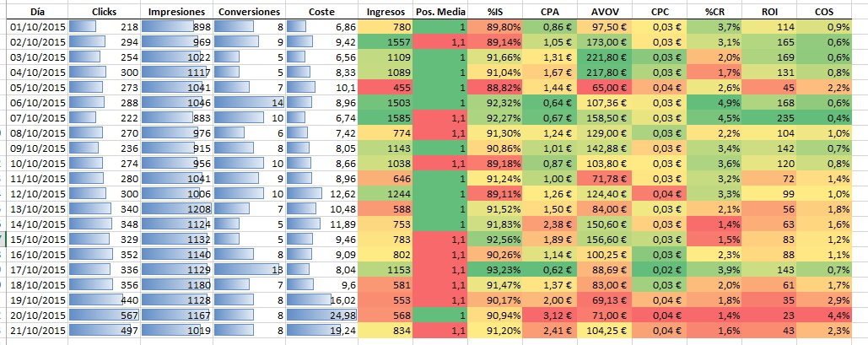Select the Día column header

[35, 13]
